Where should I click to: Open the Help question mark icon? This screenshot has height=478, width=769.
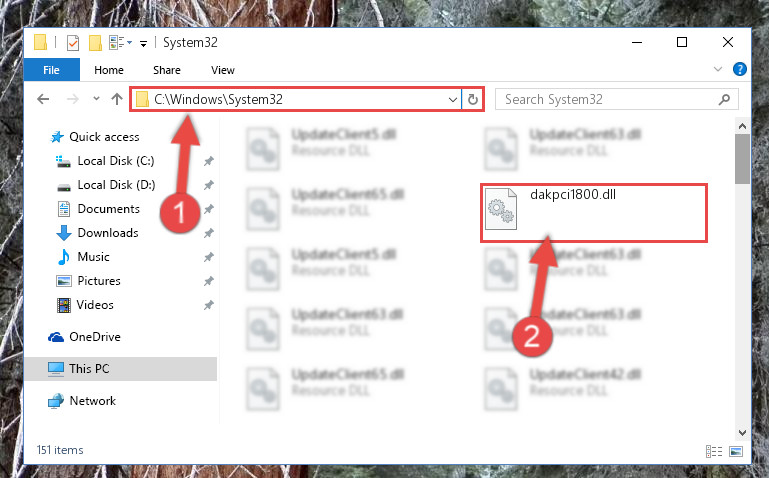tap(740, 69)
